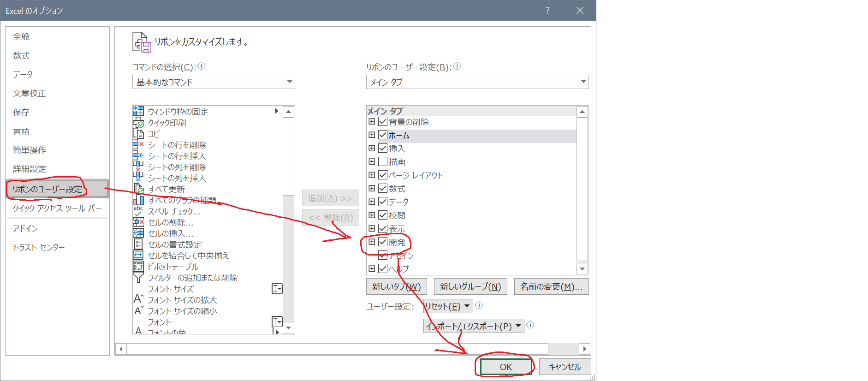
Task: Toggle the ページ レイアウト checkbox
Action: coord(382,175)
